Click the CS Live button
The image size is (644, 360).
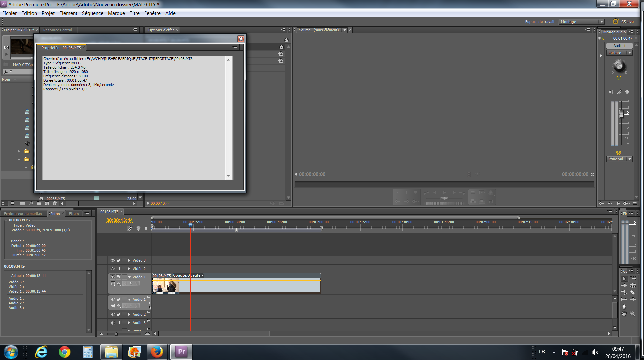(623, 22)
